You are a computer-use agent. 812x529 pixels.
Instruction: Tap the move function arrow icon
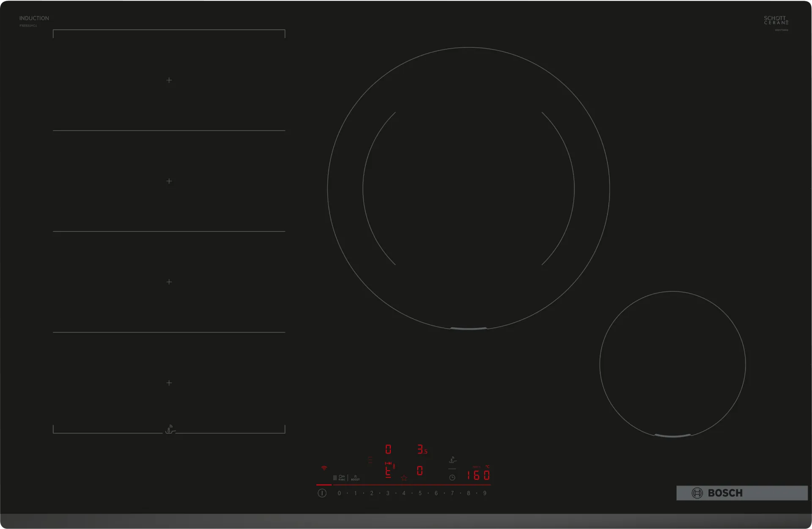click(x=388, y=463)
